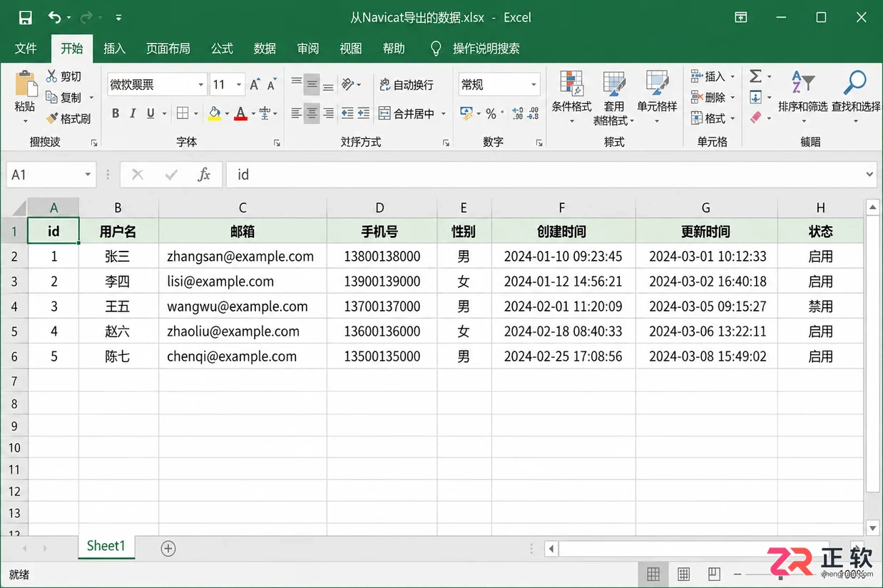Decrease indent in the alignment group

[347, 113]
